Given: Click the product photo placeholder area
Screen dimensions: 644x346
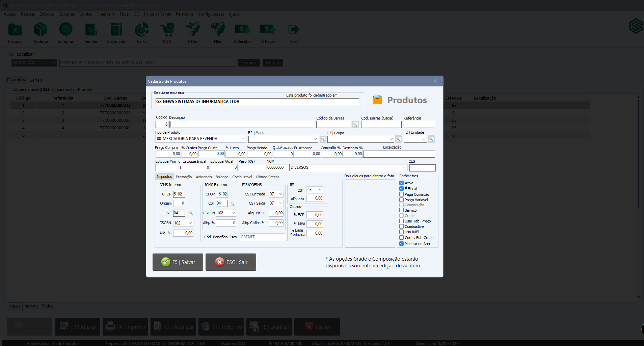Looking at the screenshot, I should click(x=370, y=213).
